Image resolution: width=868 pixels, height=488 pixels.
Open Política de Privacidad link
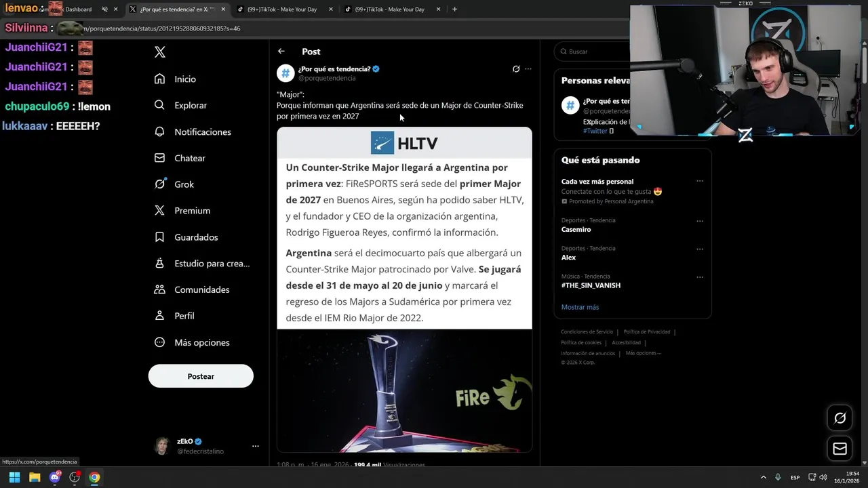click(x=647, y=331)
